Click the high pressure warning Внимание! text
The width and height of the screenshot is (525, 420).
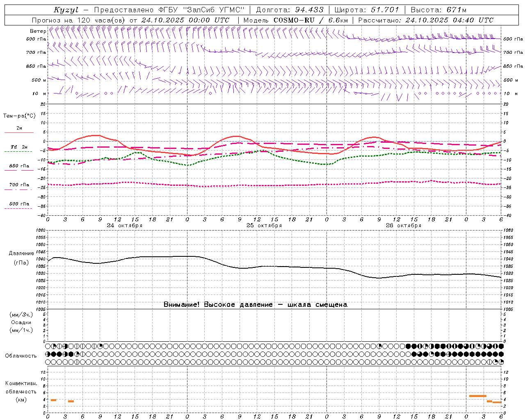coord(255,304)
